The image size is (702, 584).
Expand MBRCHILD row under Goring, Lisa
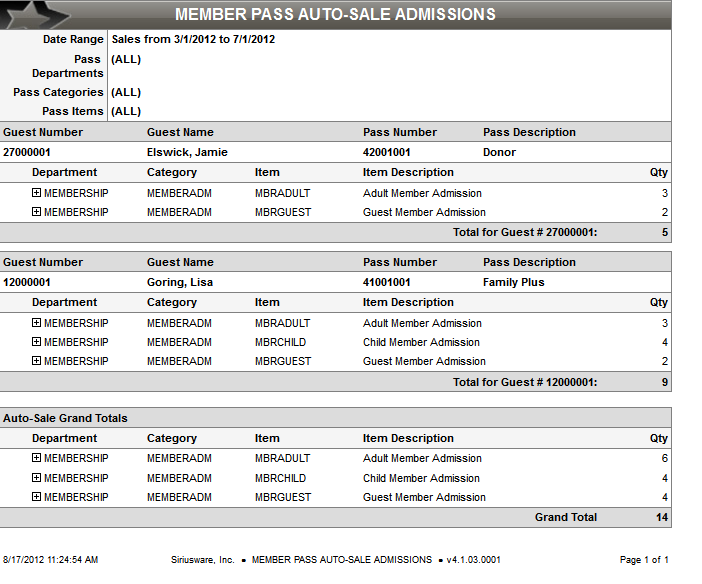click(x=36, y=342)
